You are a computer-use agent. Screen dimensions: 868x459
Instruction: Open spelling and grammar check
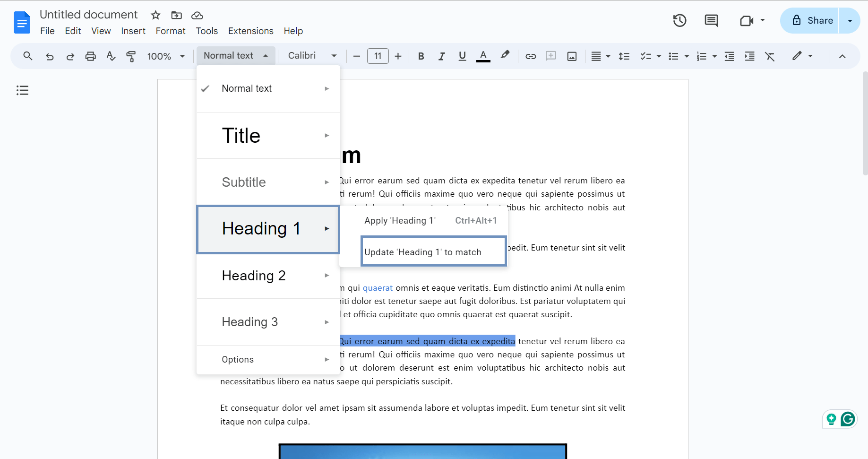pos(110,56)
